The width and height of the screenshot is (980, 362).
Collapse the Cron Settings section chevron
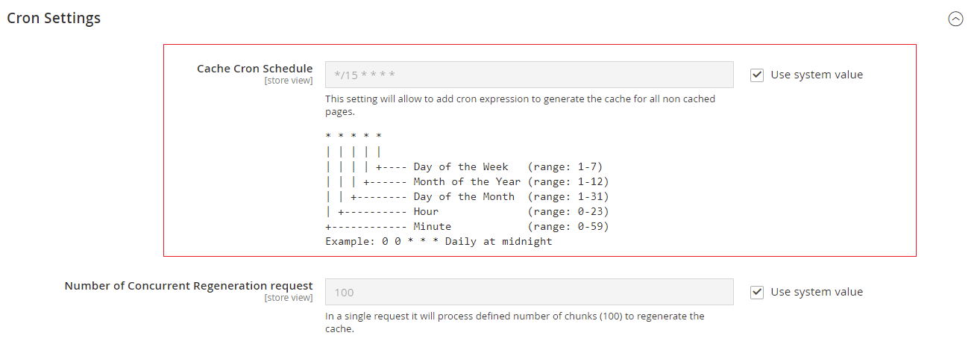click(955, 19)
